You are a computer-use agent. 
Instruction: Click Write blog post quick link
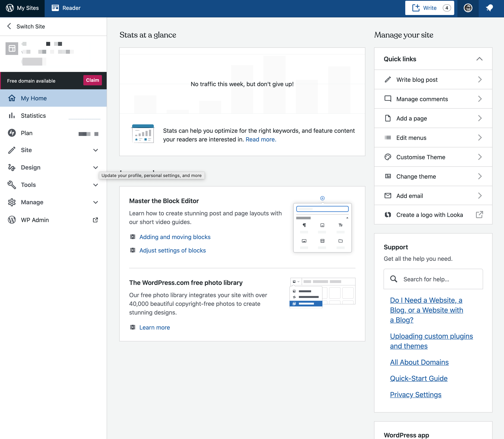tap(433, 79)
